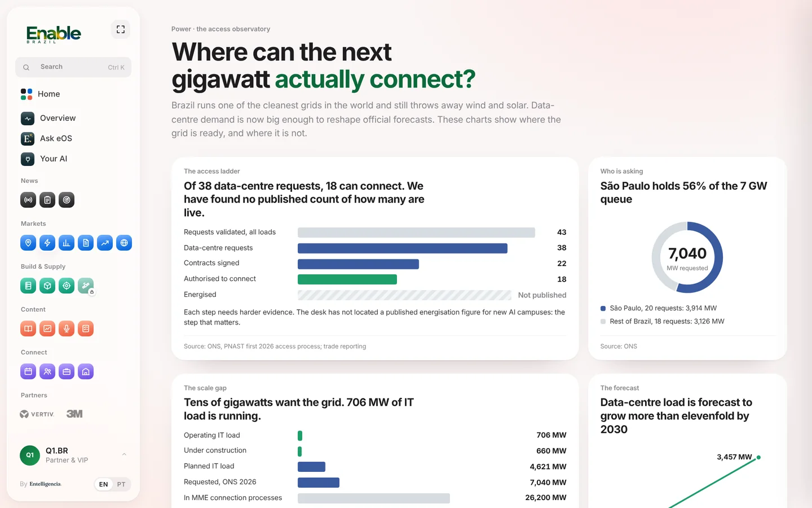
Task: Open the checklist icon under Content
Action: click(x=86, y=329)
